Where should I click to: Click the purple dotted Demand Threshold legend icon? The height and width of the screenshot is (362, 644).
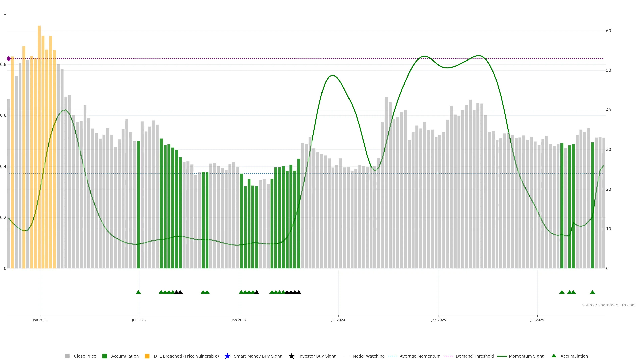click(448, 356)
